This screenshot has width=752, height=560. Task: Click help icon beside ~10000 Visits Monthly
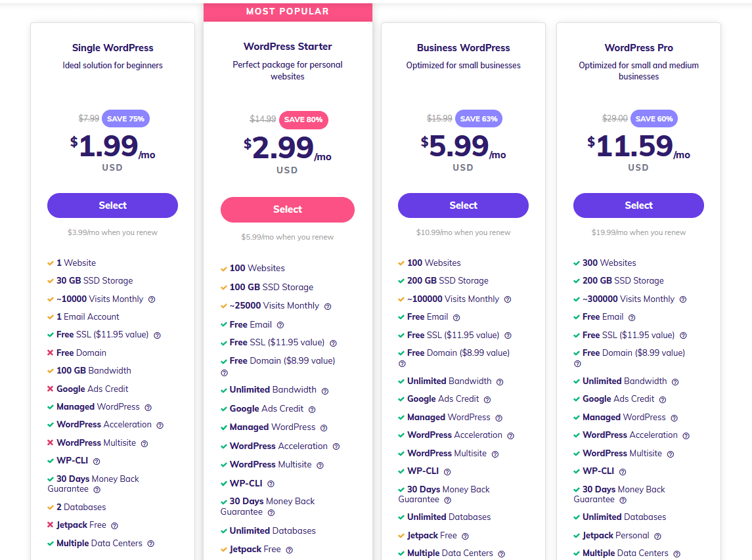pos(152,299)
